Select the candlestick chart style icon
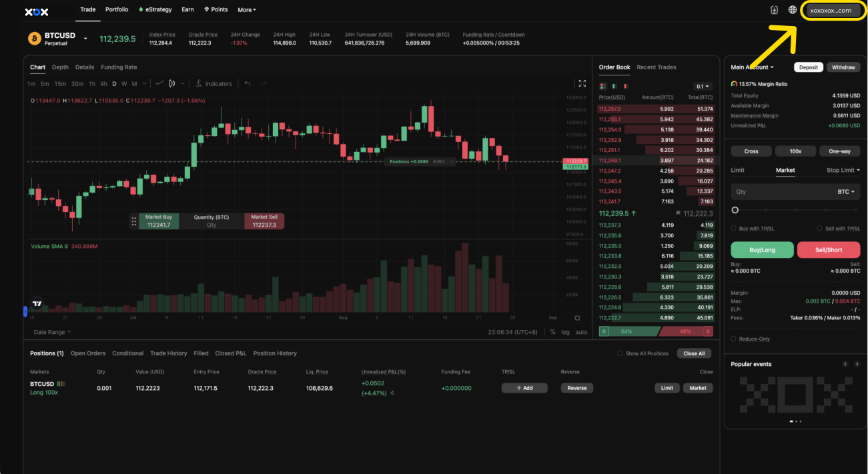The height and width of the screenshot is (474, 868). pos(172,84)
